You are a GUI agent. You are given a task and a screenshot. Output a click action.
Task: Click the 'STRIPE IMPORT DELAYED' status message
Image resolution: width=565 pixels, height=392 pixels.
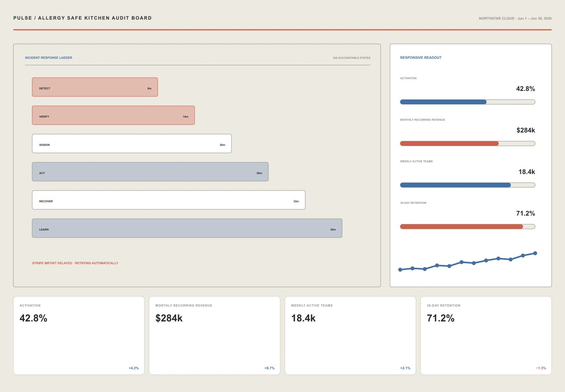pos(75,263)
